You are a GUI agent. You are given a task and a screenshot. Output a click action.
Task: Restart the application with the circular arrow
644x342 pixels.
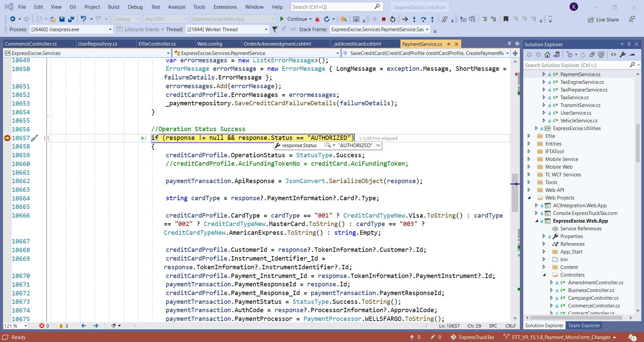coord(327,19)
